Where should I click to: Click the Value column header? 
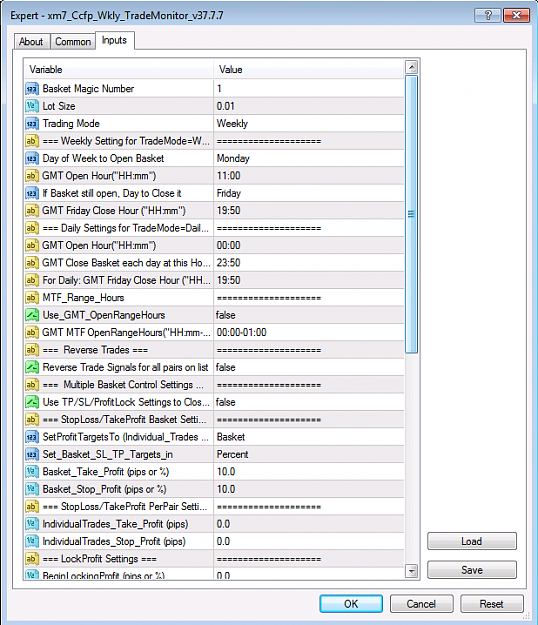click(x=308, y=69)
